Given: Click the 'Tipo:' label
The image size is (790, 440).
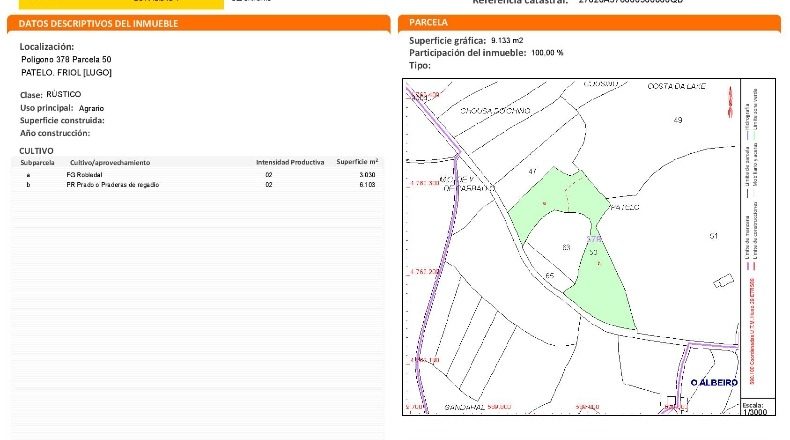Looking at the screenshot, I should [420, 66].
